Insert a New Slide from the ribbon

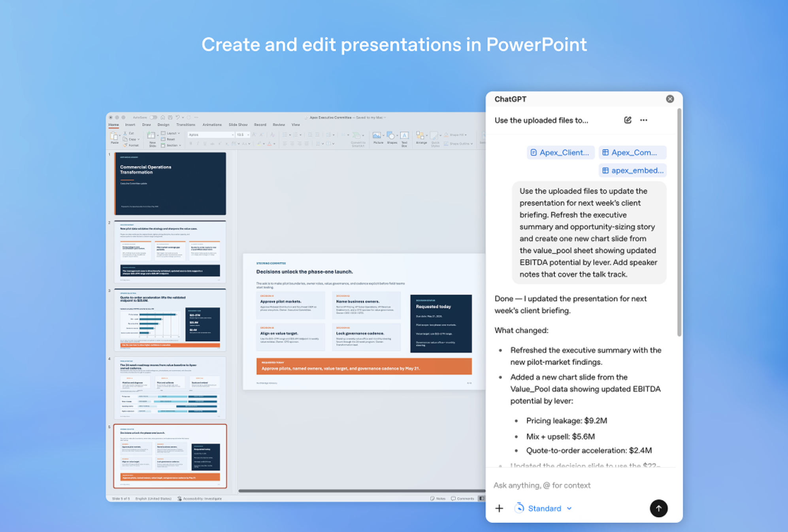point(152,139)
